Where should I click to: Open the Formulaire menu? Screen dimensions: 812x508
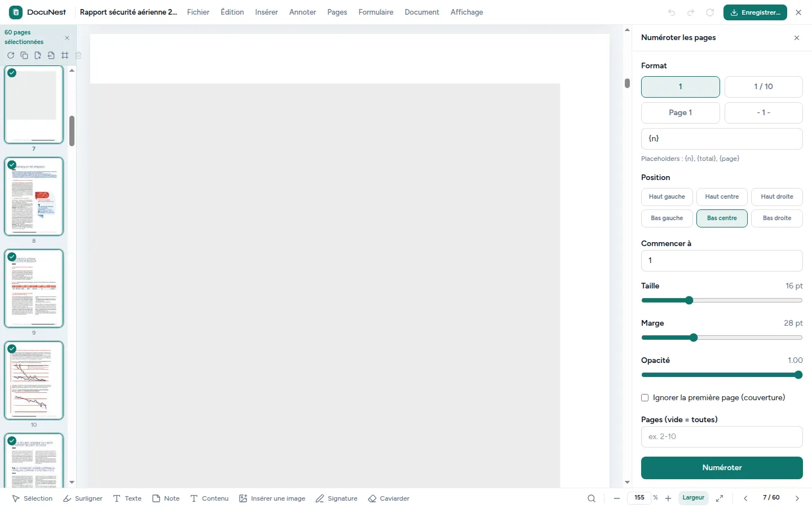click(376, 12)
